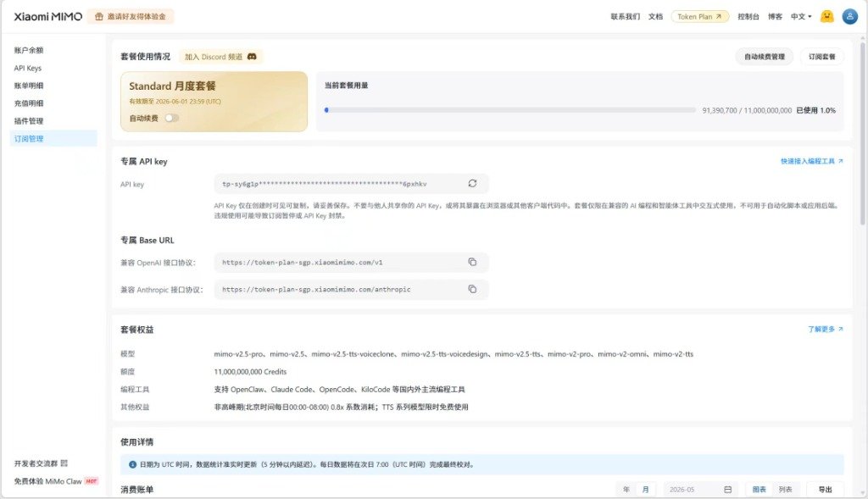Click the 导出 button
The height and width of the screenshot is (499, 868).
pyautogui.click(x=825, y=490)
